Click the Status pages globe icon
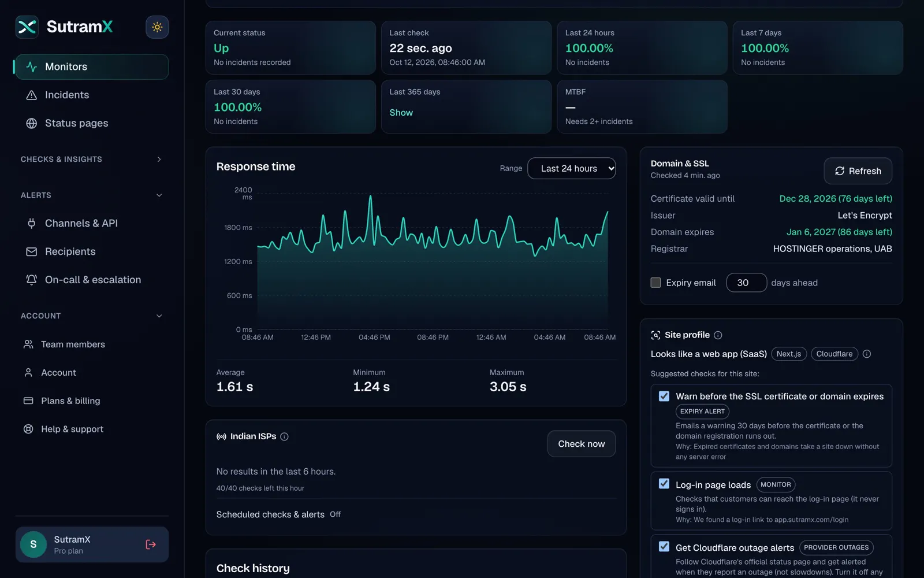 coord(32,123)
